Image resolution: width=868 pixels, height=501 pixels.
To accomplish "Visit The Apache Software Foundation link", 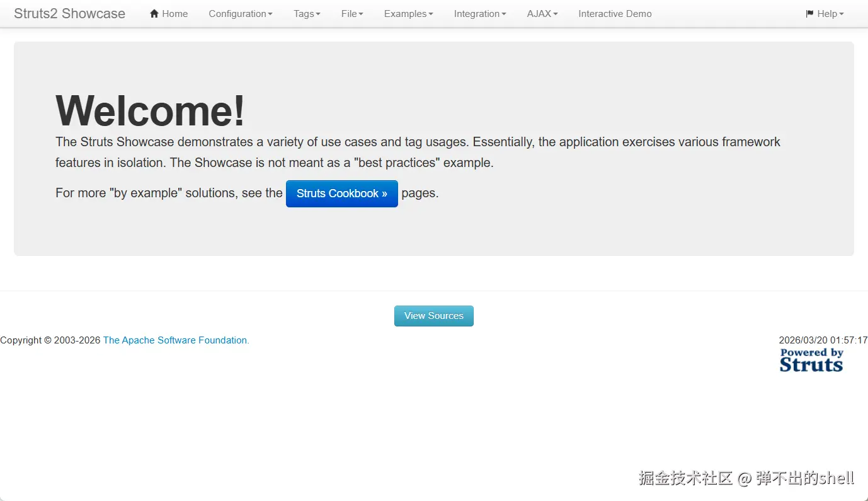I will [176, 340].
